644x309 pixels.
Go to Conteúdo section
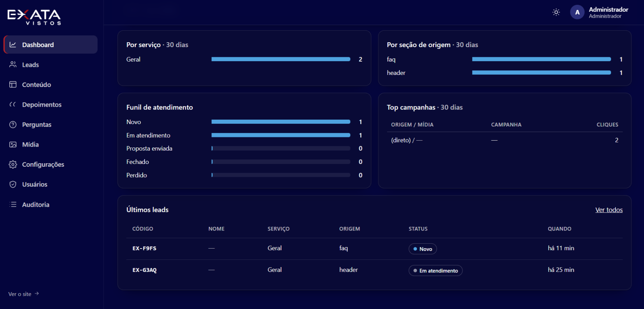click(x=51, y=85)
